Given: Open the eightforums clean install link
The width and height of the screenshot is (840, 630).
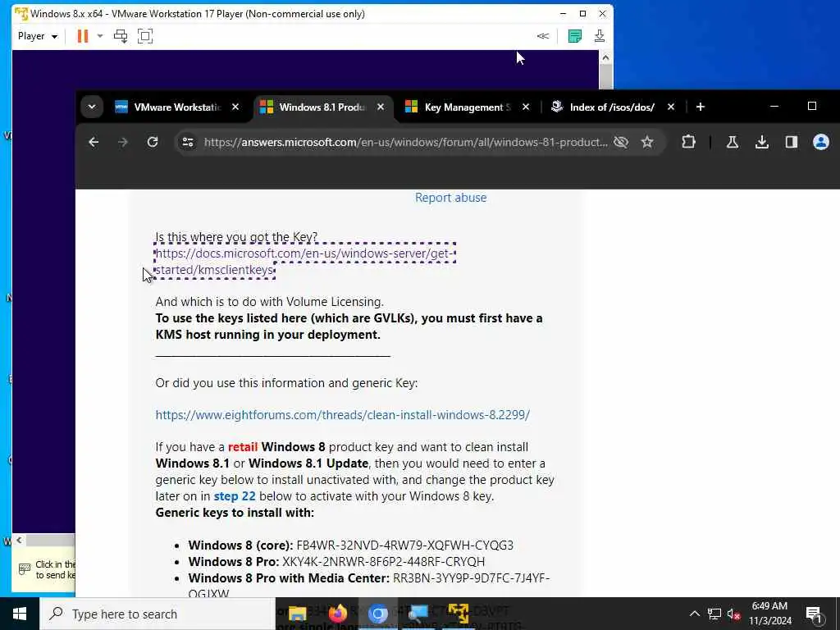Looking at the screenshot, I should coord(342,414).
